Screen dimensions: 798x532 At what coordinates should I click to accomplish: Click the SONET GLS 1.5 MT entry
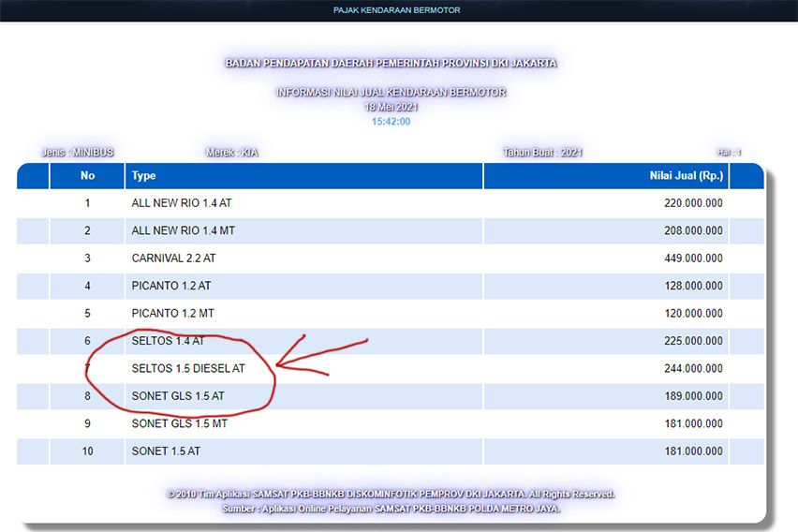point(179,423)
